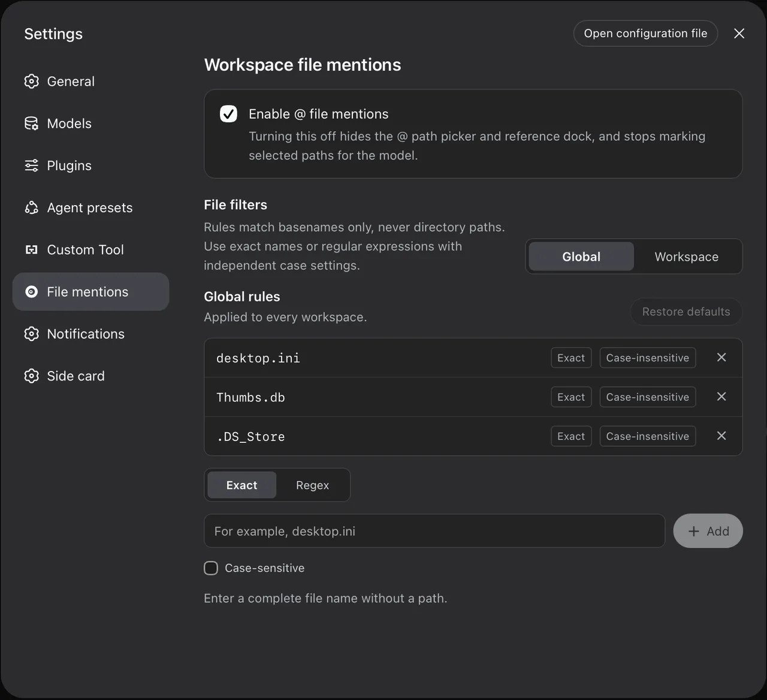767x700 pixels.
Task: Remove the desktop.ini rule
Action: click(721, 357)
